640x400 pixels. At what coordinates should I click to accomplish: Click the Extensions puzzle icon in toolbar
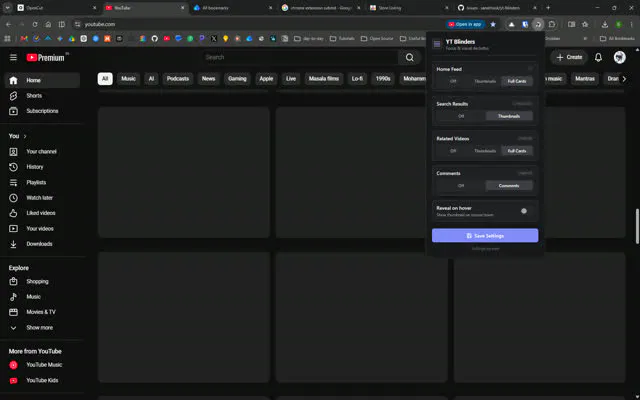coord(552,24)
